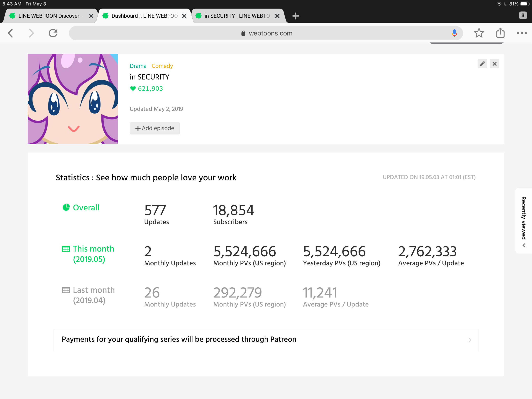Open the Drama genre link

138,66
